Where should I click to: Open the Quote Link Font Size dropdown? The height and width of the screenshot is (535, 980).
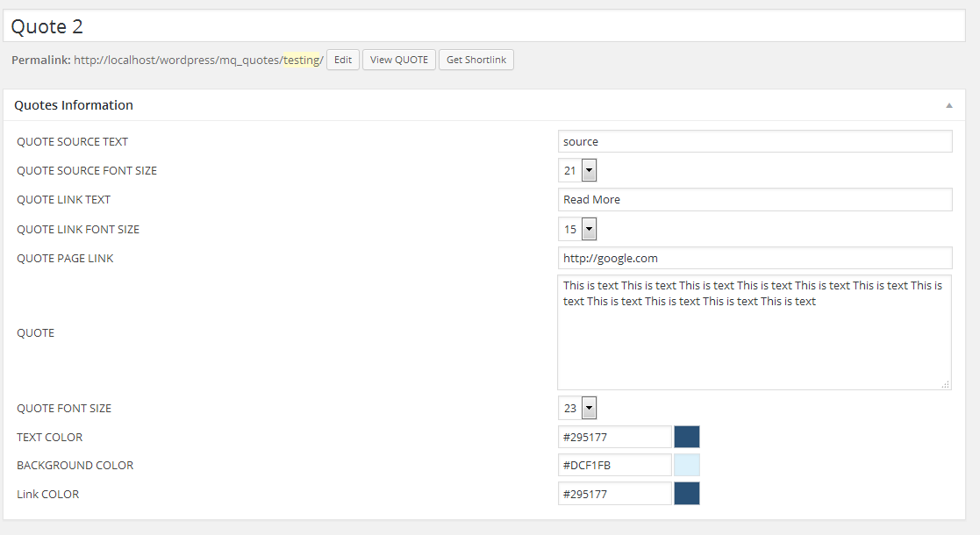pos(588,229)
